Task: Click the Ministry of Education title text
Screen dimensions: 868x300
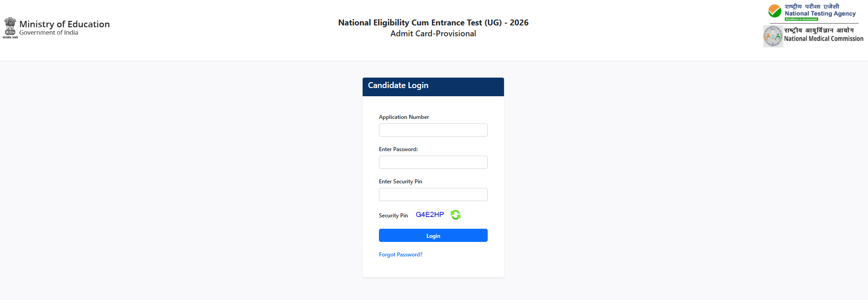Action: tap(64, 24)
